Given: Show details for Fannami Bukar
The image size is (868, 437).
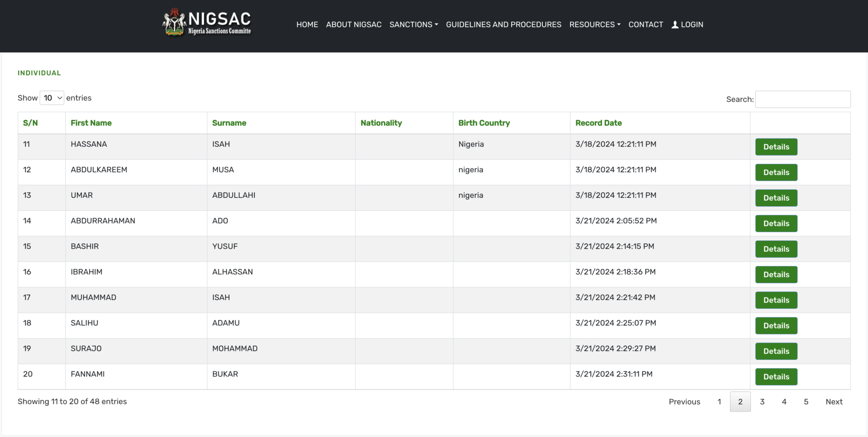Looking at the screenshot, I should click(x=776, y=377).
